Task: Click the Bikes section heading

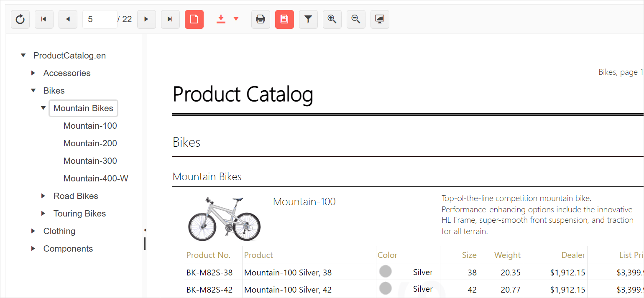Action: (187, 143)
